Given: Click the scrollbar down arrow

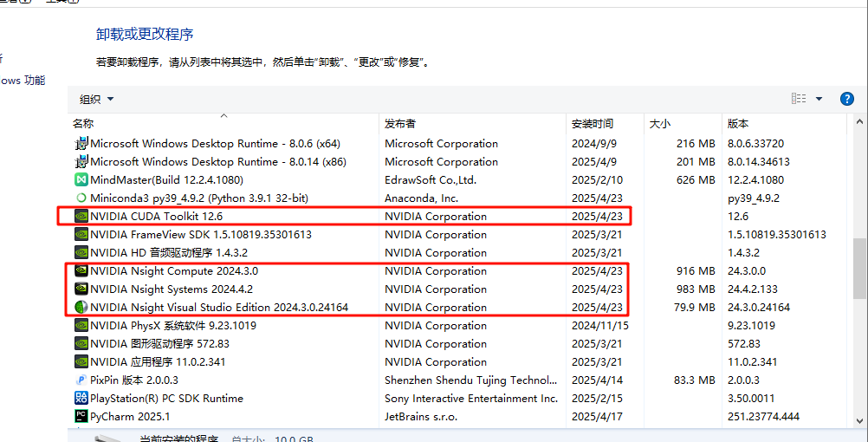Looking at the screenshot, I should 859,421.
